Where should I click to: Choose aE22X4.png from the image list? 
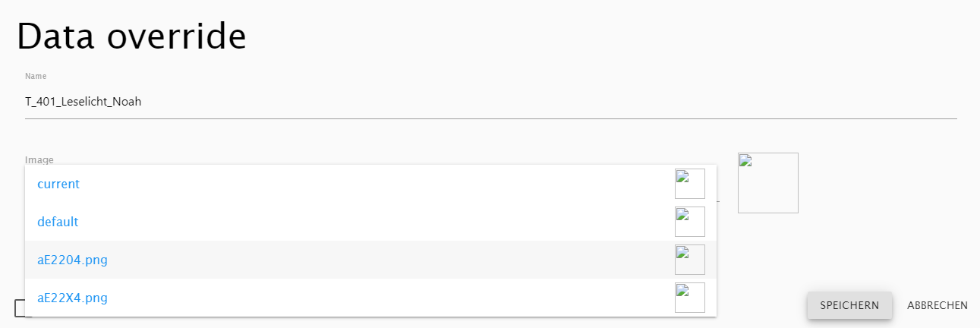click(72, 298)
